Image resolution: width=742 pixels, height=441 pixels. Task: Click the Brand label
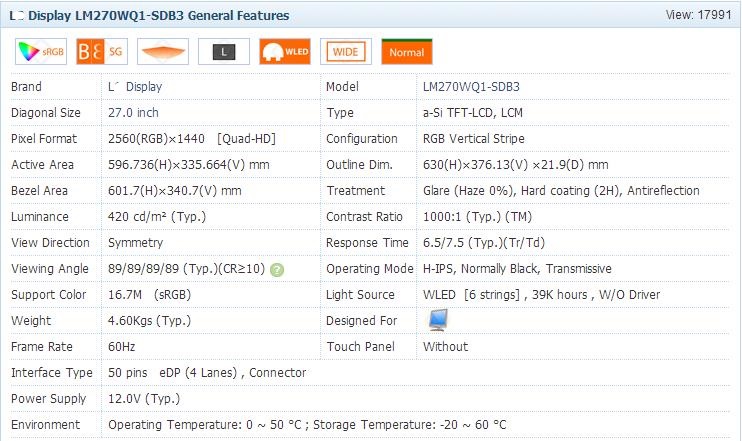coord(26,87)
